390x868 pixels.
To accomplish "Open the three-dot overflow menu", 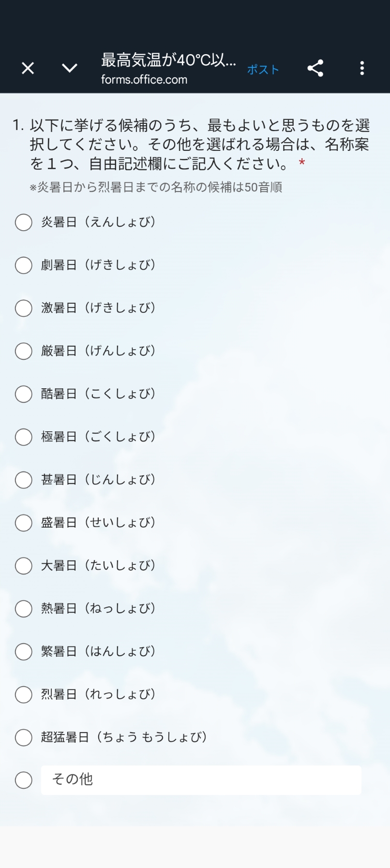I will (x=362, y=68).
